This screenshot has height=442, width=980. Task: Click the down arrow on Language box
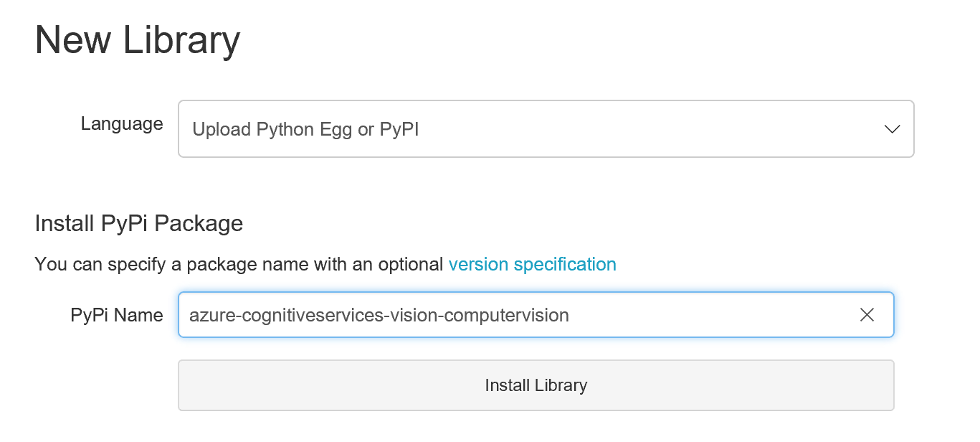point(891,129)
